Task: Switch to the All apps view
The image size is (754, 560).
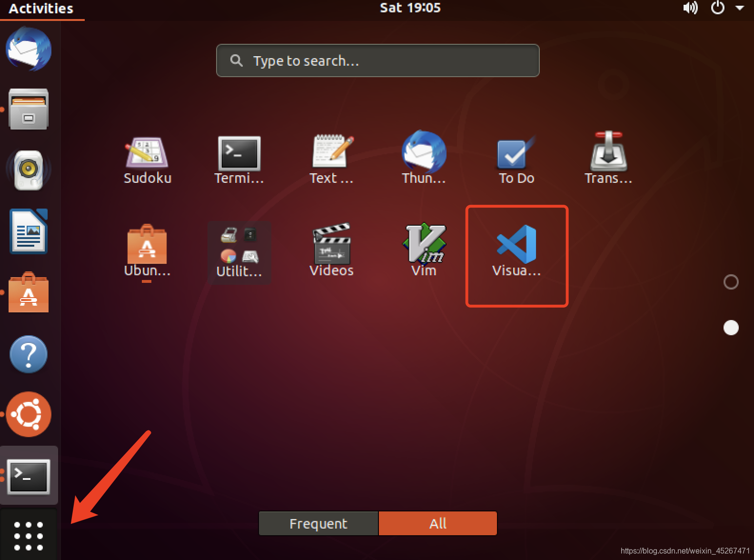Action: pyautogui.click(x=438, y=523)
